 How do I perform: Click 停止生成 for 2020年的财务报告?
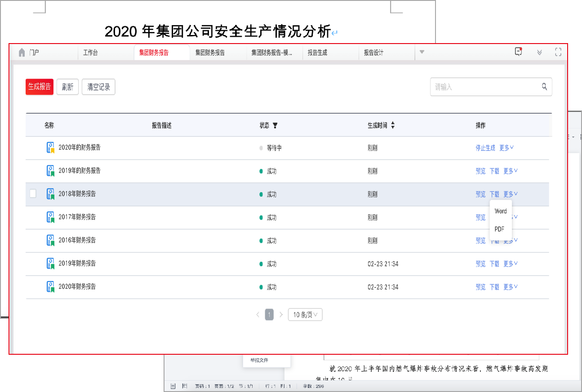click(x=485, y=148)
